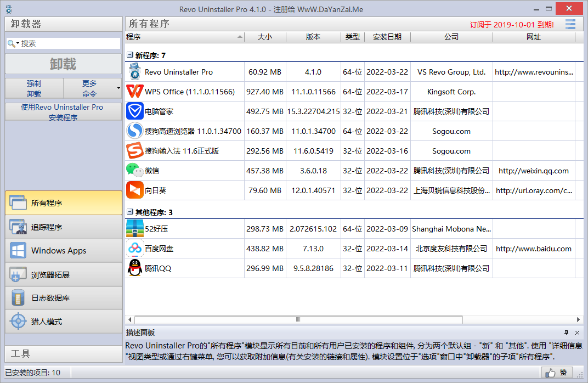Open the Windows Apps module
The image size is (588, 383).
(x=64, y=251)
